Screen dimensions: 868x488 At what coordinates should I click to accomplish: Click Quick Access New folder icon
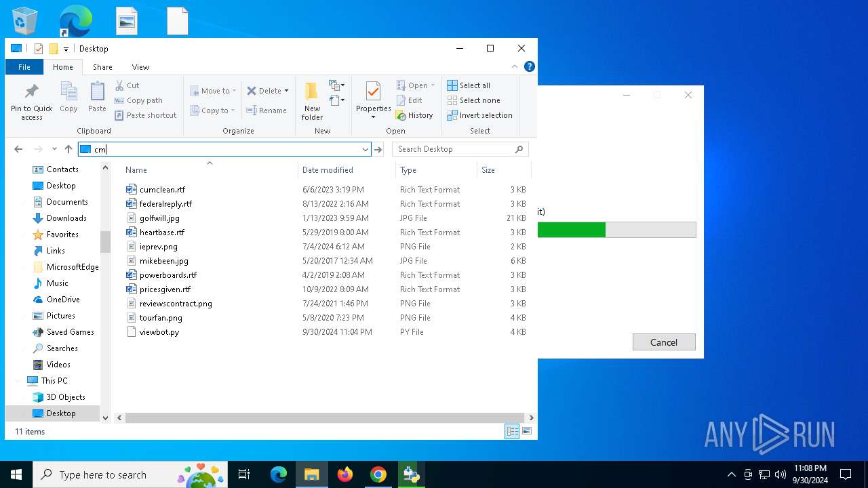(54, 49)
